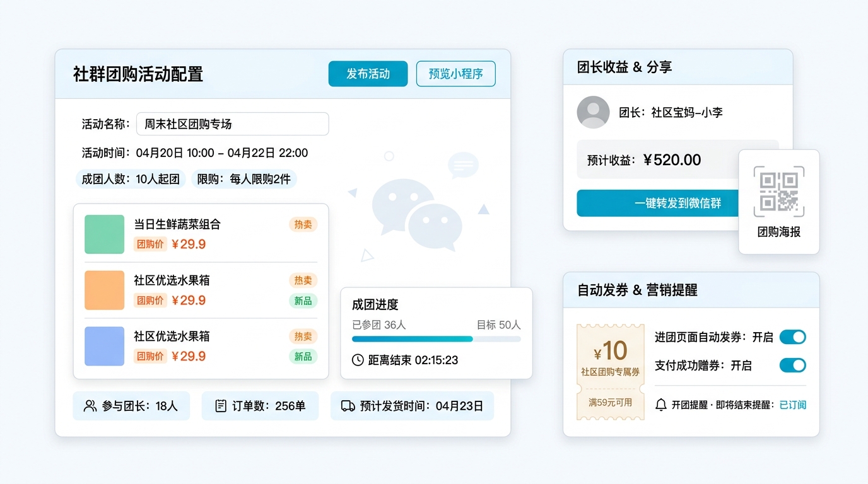Click the order count clipboard icon
This screenshot has height=484, width=868.
tap(220, 406)
